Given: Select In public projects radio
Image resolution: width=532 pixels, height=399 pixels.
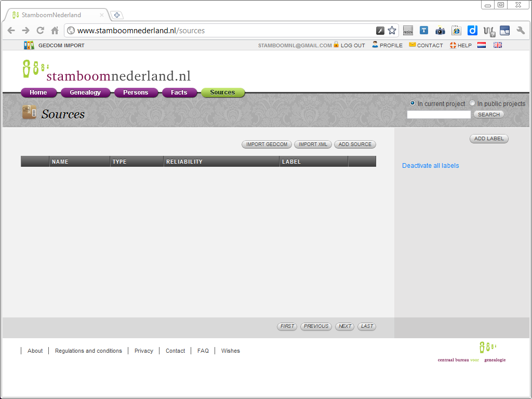Looking at the screenshot, I should click(472, 103).
